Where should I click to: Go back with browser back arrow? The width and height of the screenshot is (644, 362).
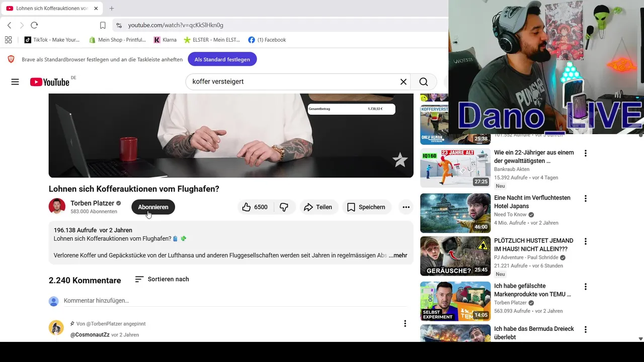[x=9, y=25]
